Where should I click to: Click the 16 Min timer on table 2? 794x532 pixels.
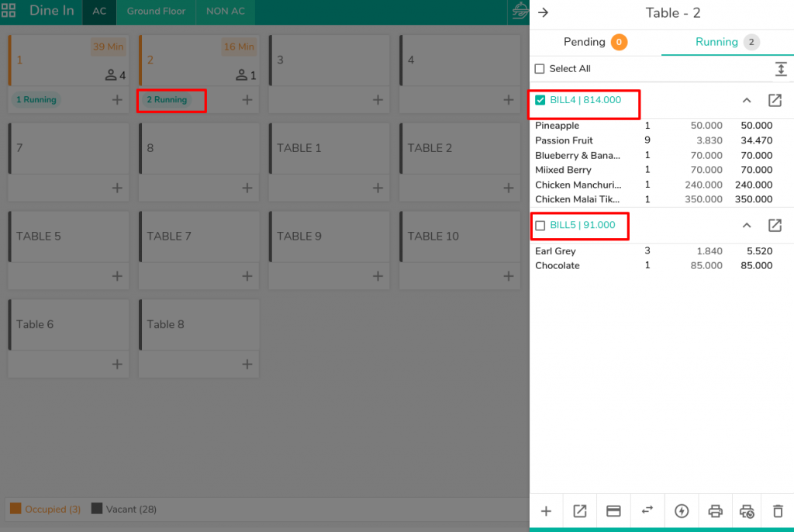pyautogui.click(x=239, y=47)
